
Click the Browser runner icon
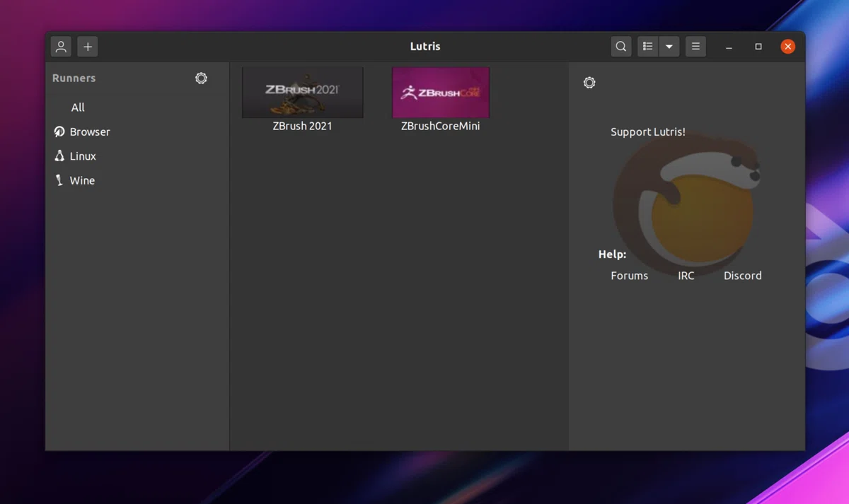click(59, 131)
